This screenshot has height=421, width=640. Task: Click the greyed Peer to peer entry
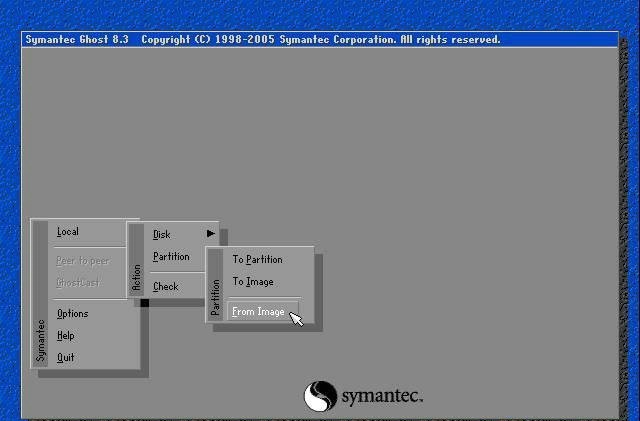tap(83, 261)
